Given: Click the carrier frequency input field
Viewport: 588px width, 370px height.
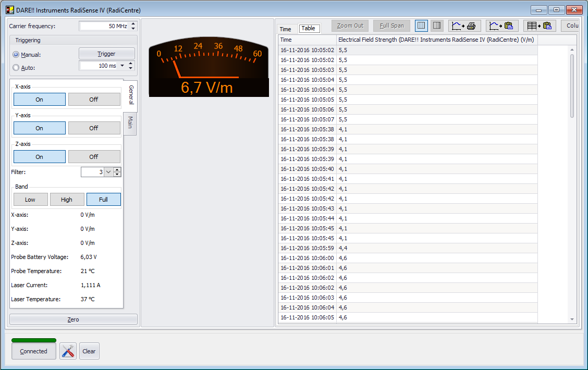Looking at the screenshot, I should tap(103, 26).
